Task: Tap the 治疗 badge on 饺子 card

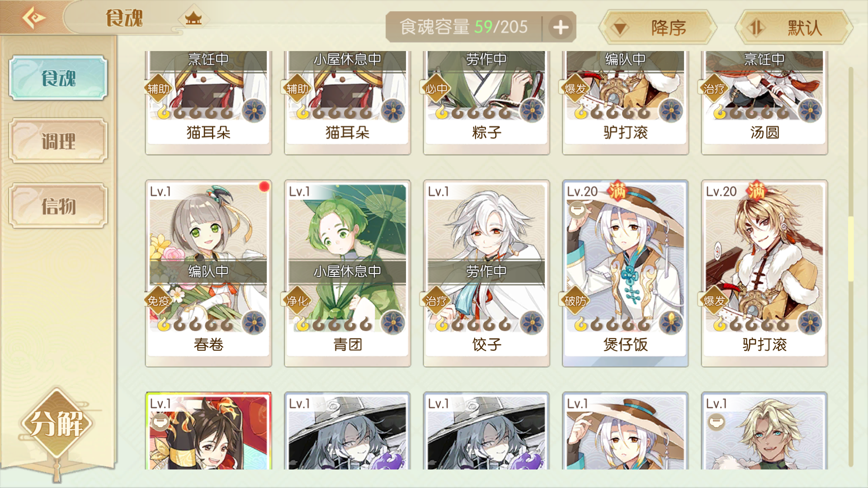Action: [436, 300]
